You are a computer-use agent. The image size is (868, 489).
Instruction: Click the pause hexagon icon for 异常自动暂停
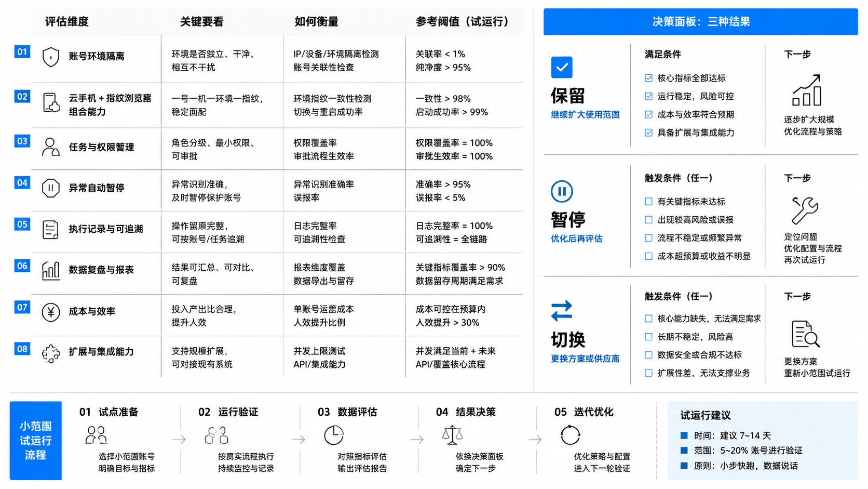[x=50, y=188]
